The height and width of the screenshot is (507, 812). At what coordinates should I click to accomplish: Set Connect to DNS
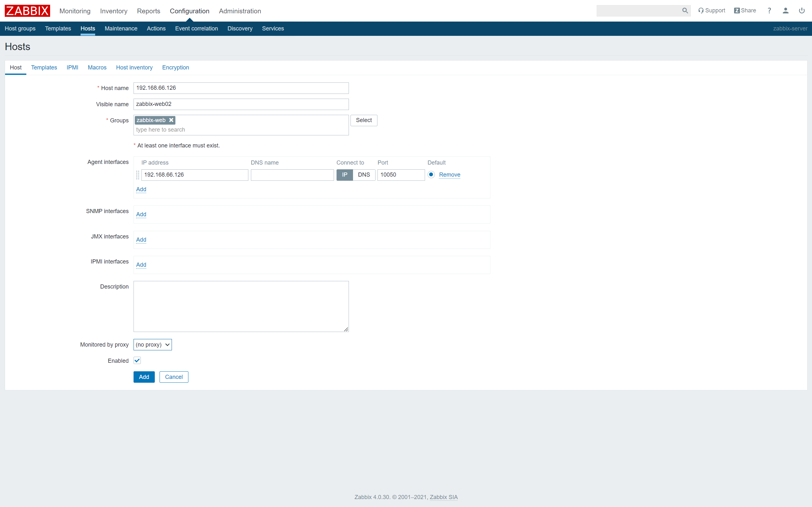364,175
